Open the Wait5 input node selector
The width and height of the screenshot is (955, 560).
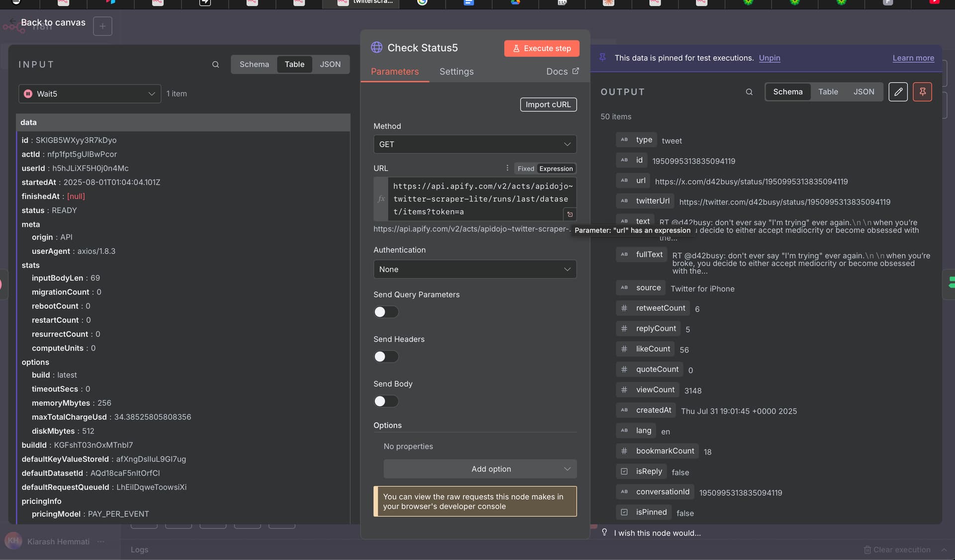pyautogui.click(x=90, y=94)
